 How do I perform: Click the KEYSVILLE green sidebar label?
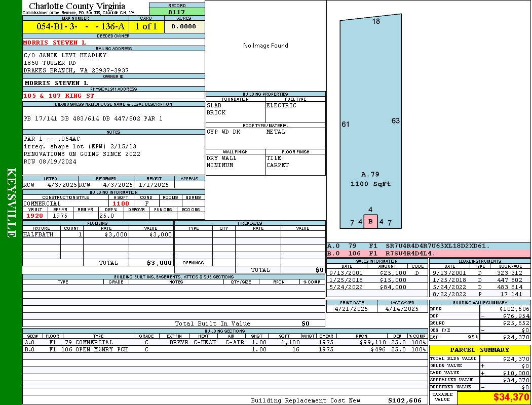(x=11, y=202)
